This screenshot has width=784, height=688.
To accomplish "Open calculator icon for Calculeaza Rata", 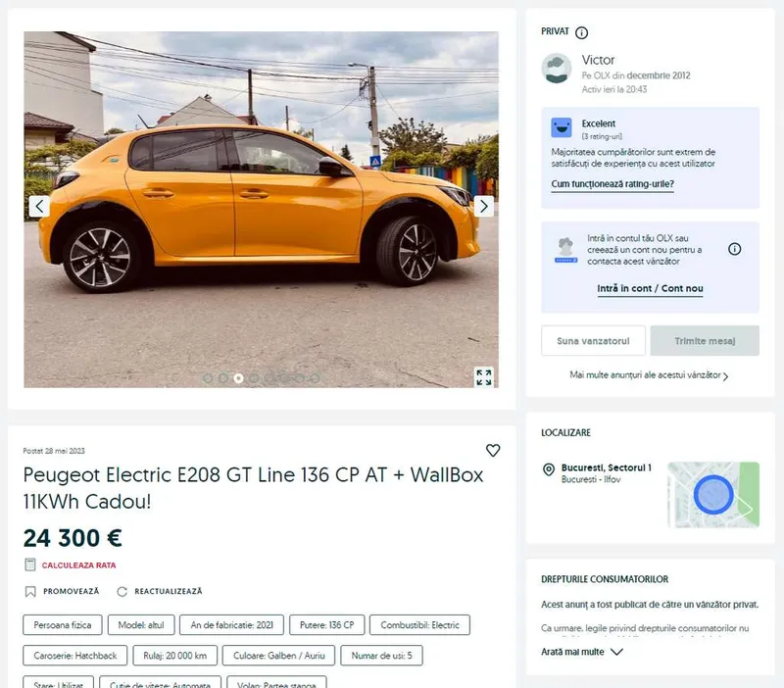I will coord(30,565).
